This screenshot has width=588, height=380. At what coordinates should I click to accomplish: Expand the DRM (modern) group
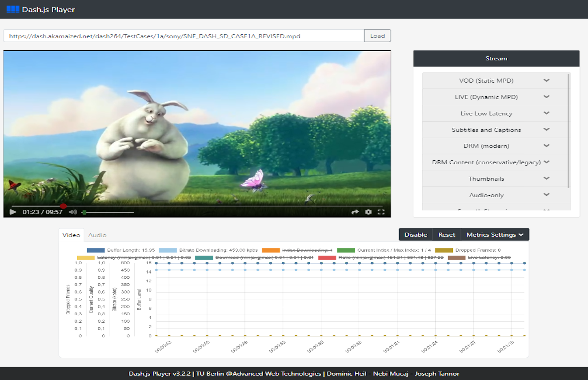(496, 146)
